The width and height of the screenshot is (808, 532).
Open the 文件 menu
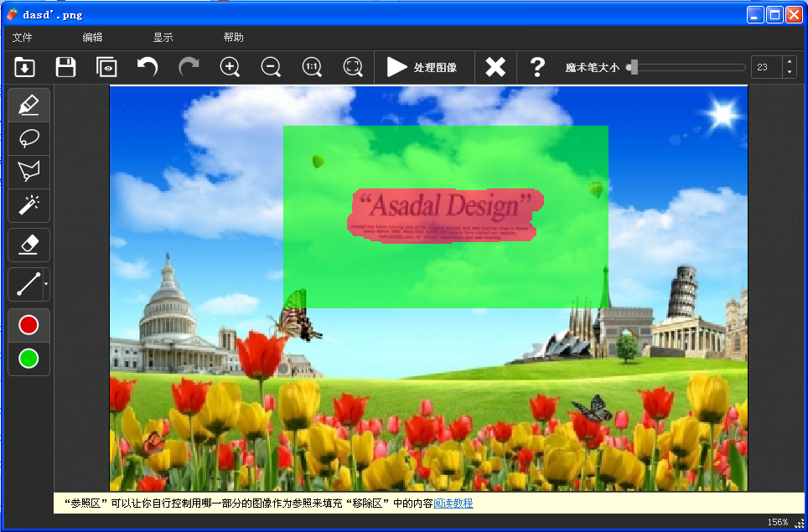(x=23, y=38)
